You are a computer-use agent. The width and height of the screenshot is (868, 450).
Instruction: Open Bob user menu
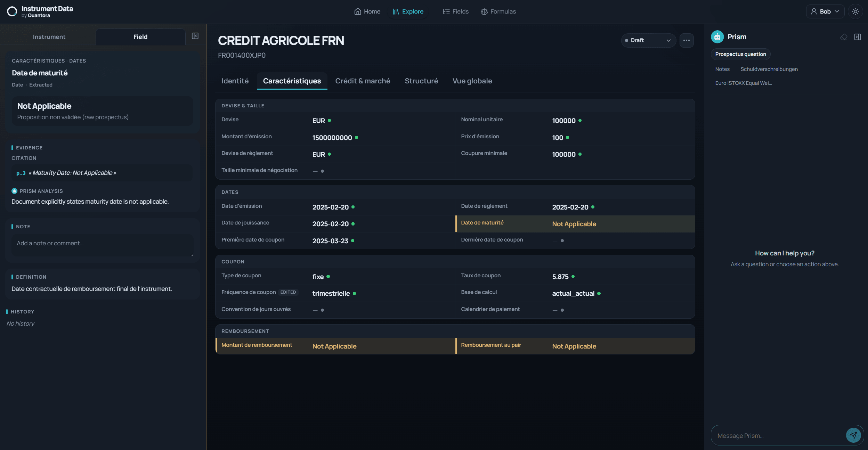825,11
